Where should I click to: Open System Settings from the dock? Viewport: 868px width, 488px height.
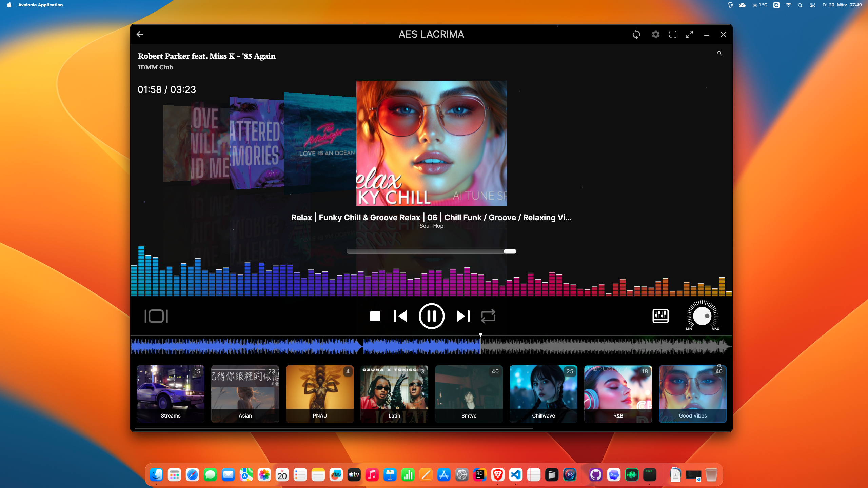coord(462,475)
